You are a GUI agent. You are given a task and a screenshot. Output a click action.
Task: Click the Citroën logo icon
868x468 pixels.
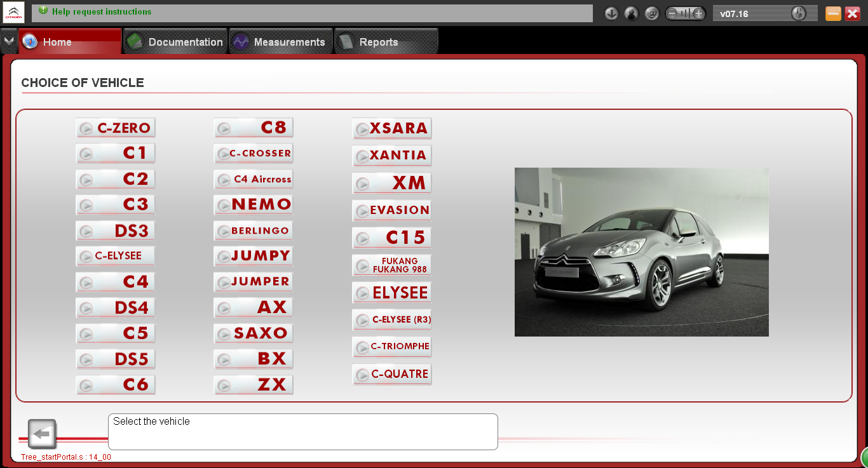point(13,13)
